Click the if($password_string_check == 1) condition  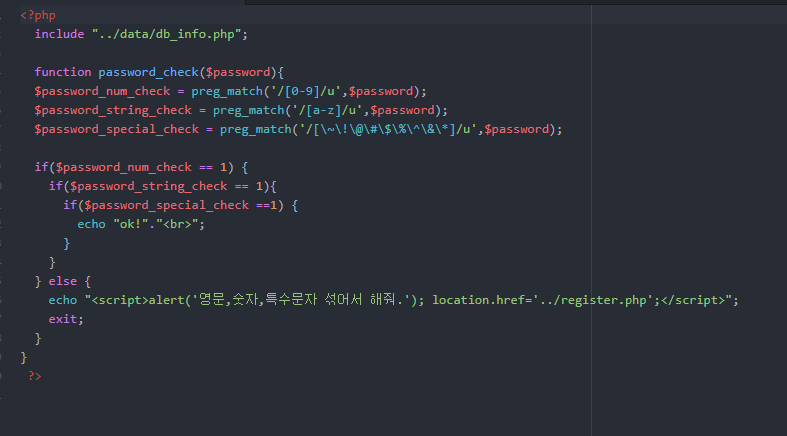click(x=159, y=187)
